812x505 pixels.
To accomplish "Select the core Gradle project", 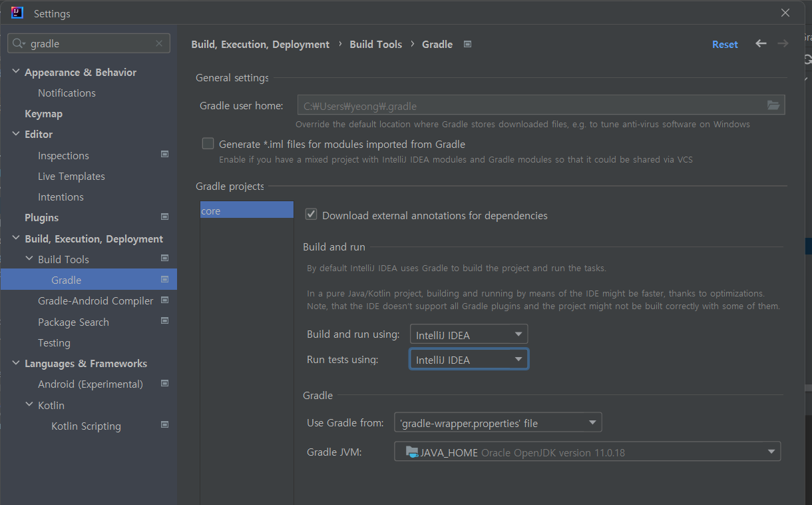I will click(247, 211).
